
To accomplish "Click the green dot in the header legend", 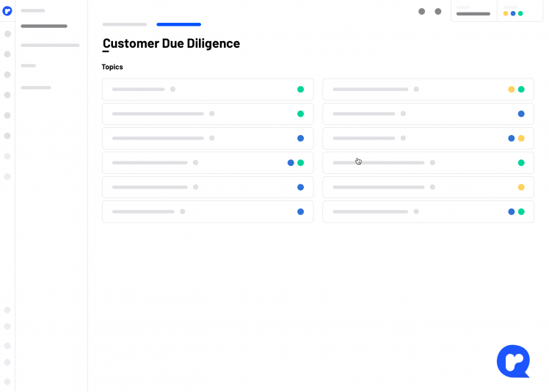I will (x=520, y=14).
